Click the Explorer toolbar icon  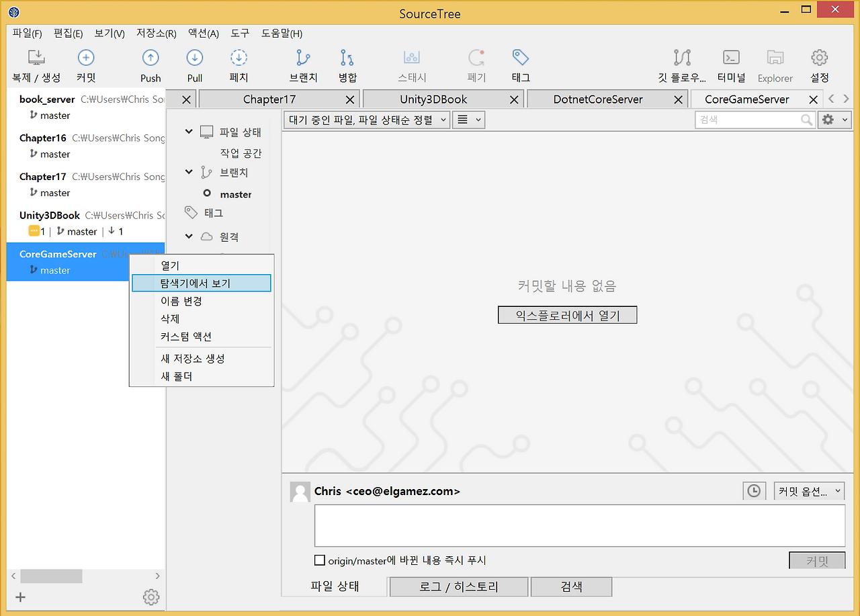(x=775, y=58)
